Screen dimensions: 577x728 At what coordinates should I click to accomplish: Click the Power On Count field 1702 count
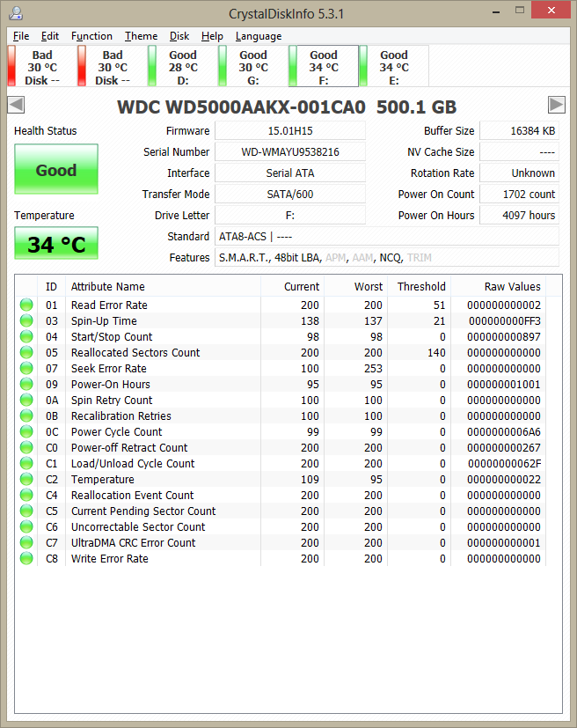[x=519, y=194]
